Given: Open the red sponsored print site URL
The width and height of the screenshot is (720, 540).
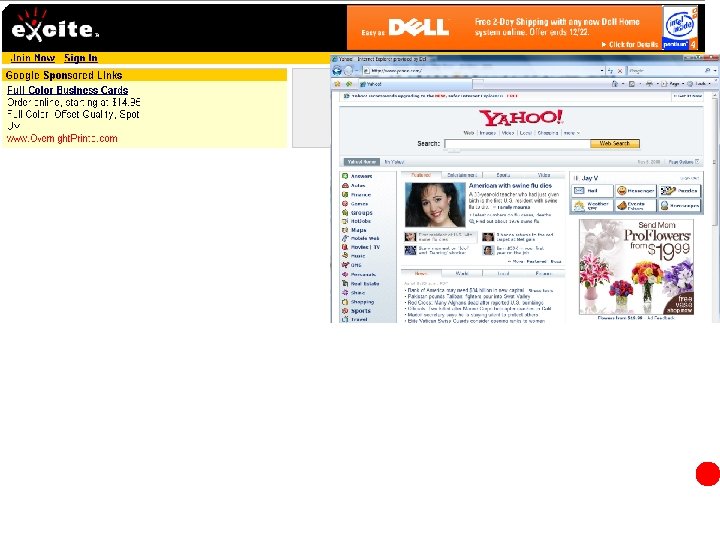Looking at the screenshot, I should [x=62, y=139].
